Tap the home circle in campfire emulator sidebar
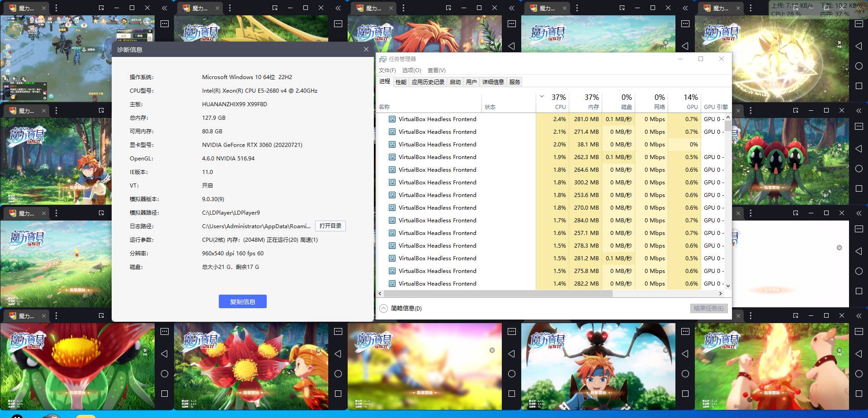The image size is (868, 418). 859,374
